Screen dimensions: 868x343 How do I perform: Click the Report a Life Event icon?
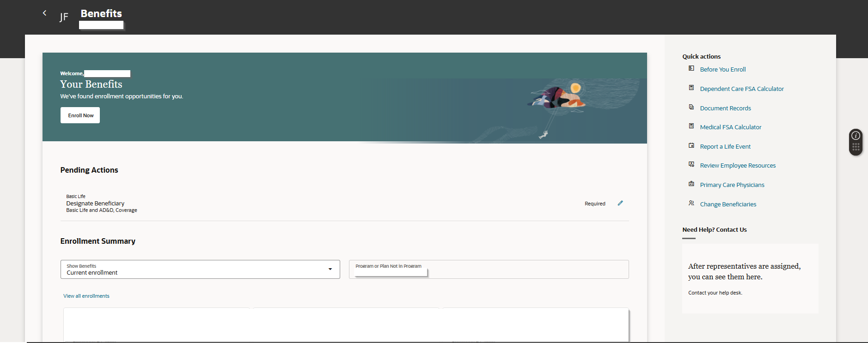tap(691, 145)
